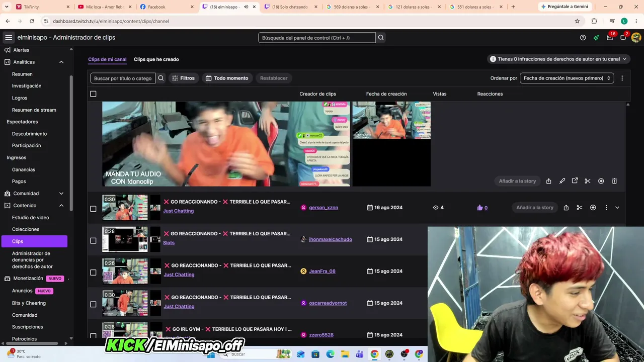Image resolution: width=644 pixels, height=362 pixels.
Task: Edit the expanded clip title with pencil
Action: [562, 181]
